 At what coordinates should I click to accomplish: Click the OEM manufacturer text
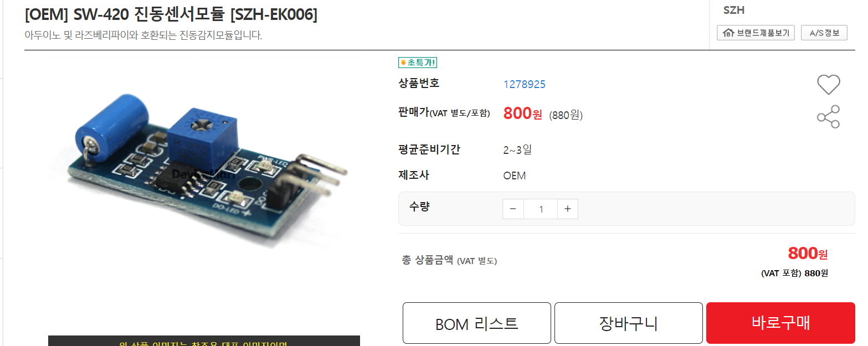(515, 176)
